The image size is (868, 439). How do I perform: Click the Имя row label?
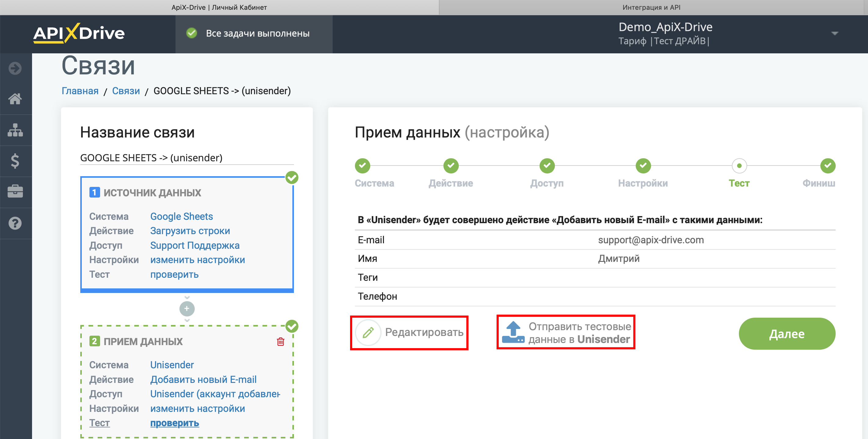(367, 259)
